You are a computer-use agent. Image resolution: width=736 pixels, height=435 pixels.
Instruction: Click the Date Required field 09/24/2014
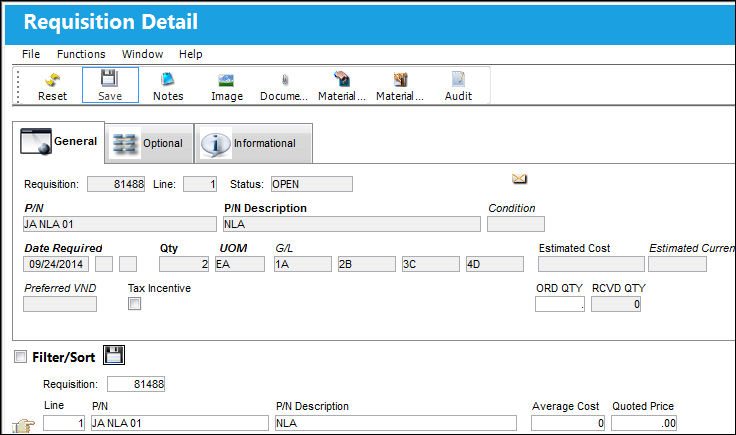tap(56, 264)
